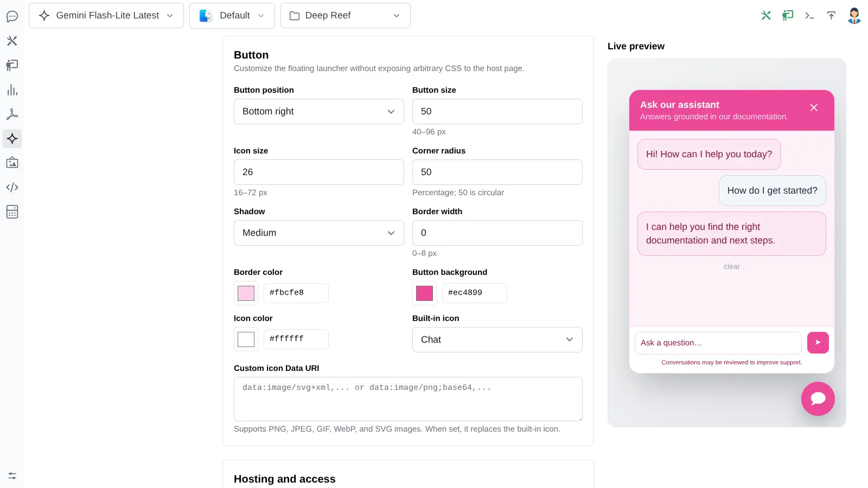Open the chat bubble icon in sidebar
The width and height of the screenshot is (868, 488).
pos(12,16)
